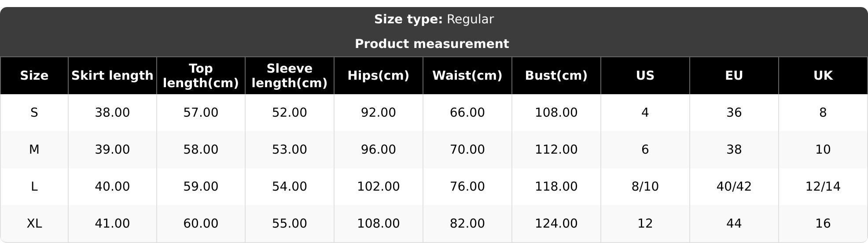
Task: Click the UK column header
Action: [823, 76]
